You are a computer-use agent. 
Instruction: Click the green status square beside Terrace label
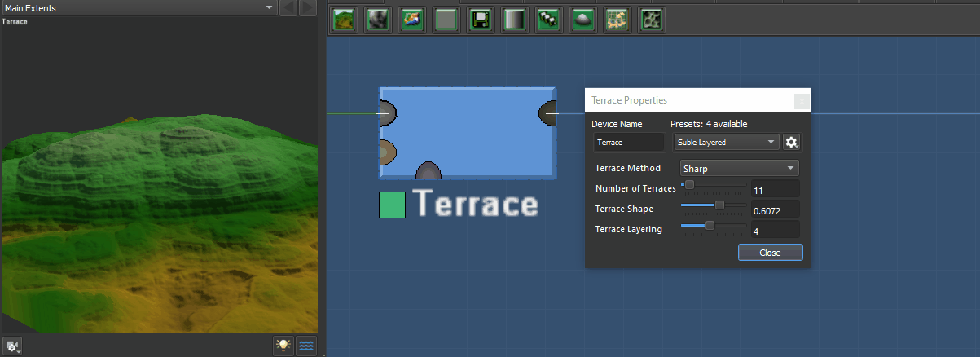coord(392,205)
